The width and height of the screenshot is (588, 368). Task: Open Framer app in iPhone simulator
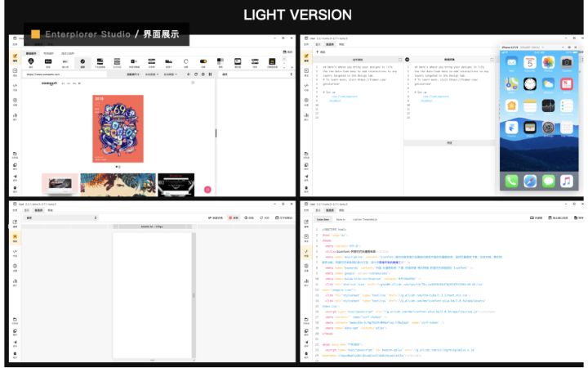511,128
